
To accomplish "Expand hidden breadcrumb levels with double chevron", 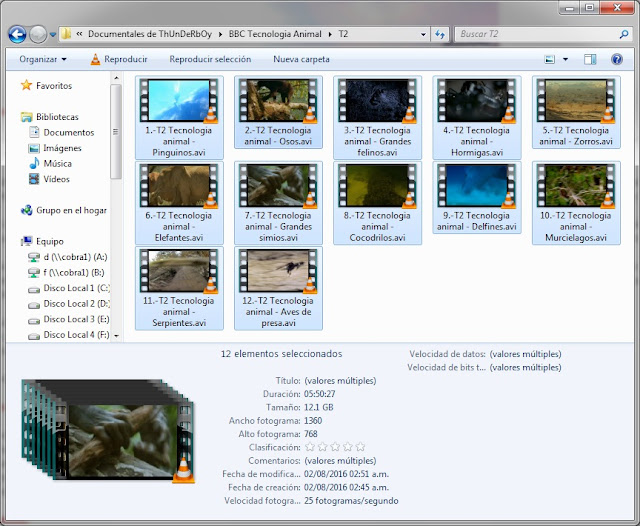I will (79, 34).
